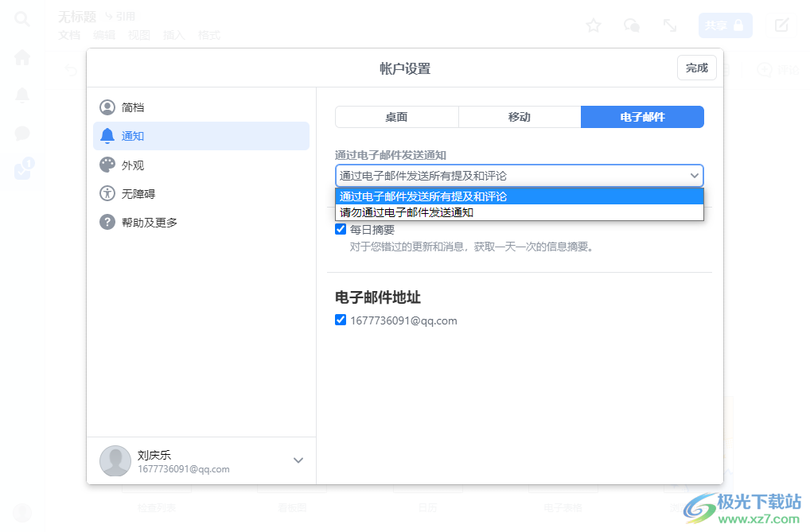Click the 完成 button
Screen dimensions: 810x532
pyautogui.click(x=696, y=68)
